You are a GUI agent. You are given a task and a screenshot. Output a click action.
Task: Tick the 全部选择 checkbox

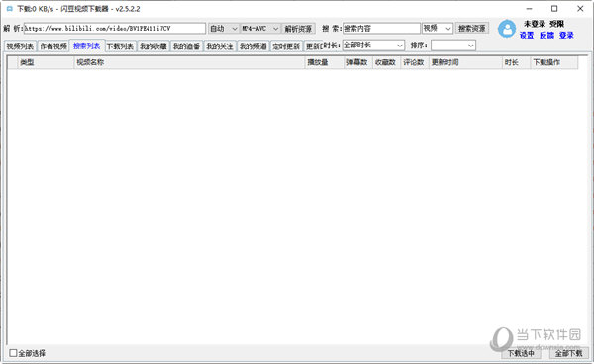pyautogui.click(x=13, y=353)
